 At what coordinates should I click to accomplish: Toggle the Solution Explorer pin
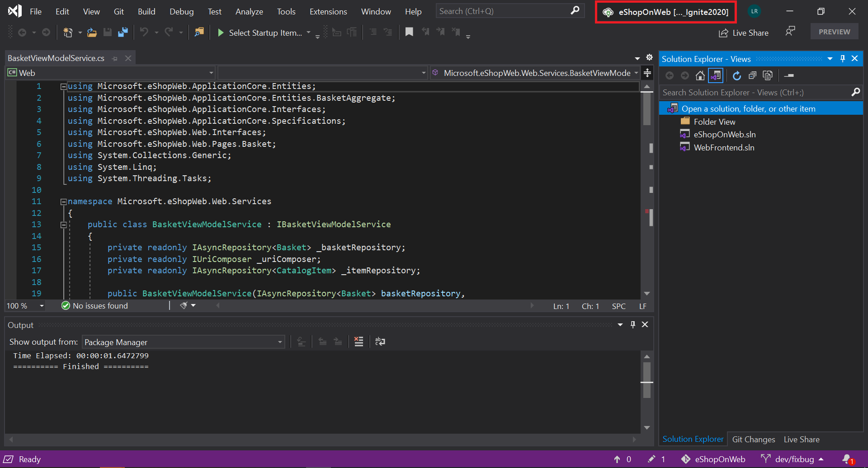(842, 58)
